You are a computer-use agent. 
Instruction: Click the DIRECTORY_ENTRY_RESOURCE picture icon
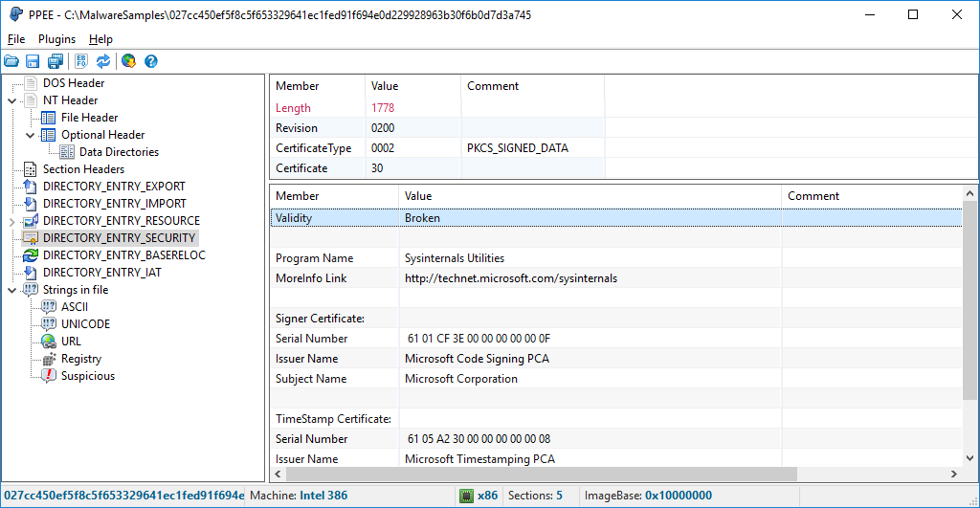(30, 221)
